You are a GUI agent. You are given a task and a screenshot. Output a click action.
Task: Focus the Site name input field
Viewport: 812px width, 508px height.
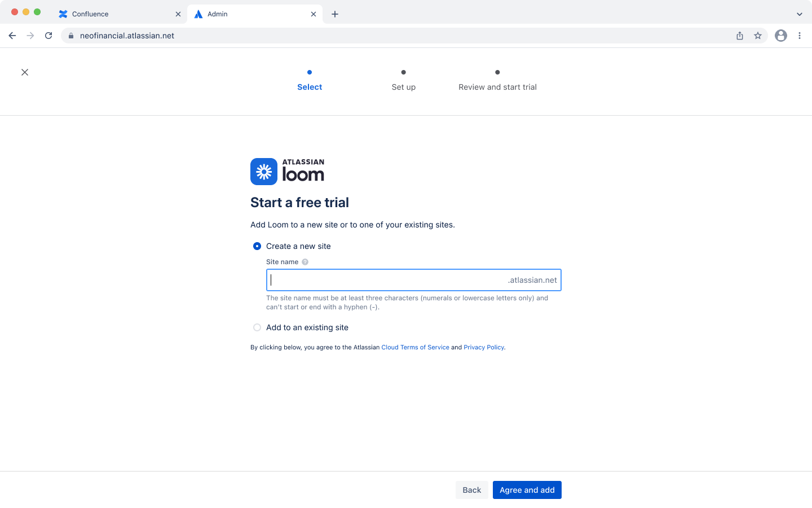(414, 280)
